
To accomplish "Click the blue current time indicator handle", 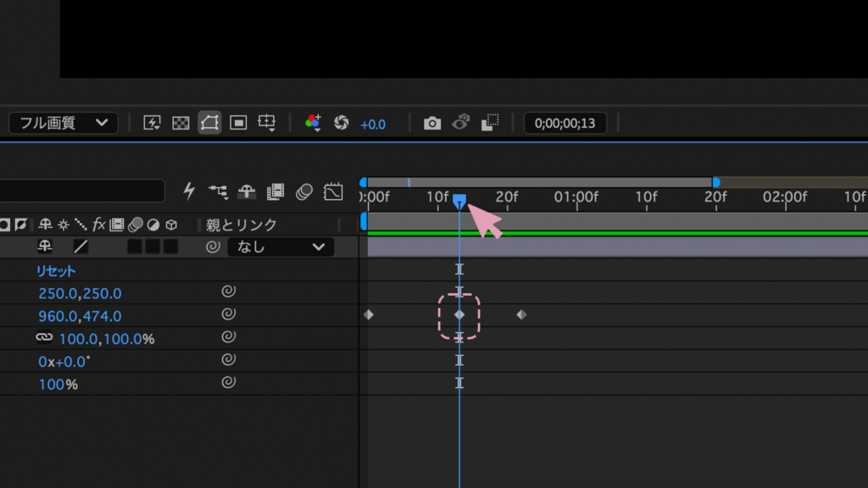I will 459,200.
